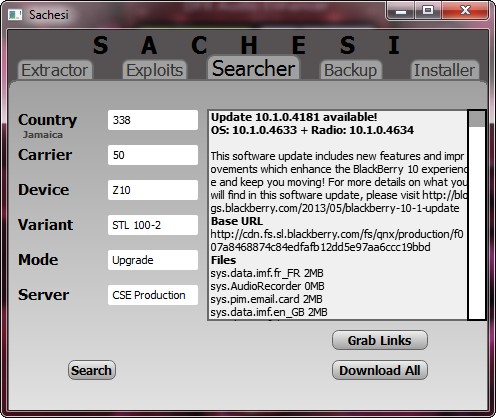This screenshot has width=496, height=418.
Task: Click the Country code field showing 338
Action: pos(153,120)
